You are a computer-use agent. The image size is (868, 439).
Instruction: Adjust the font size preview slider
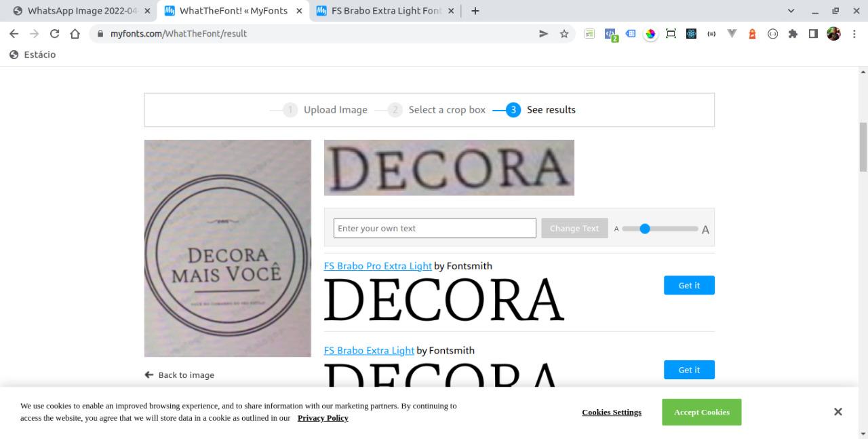pos(645,229)
